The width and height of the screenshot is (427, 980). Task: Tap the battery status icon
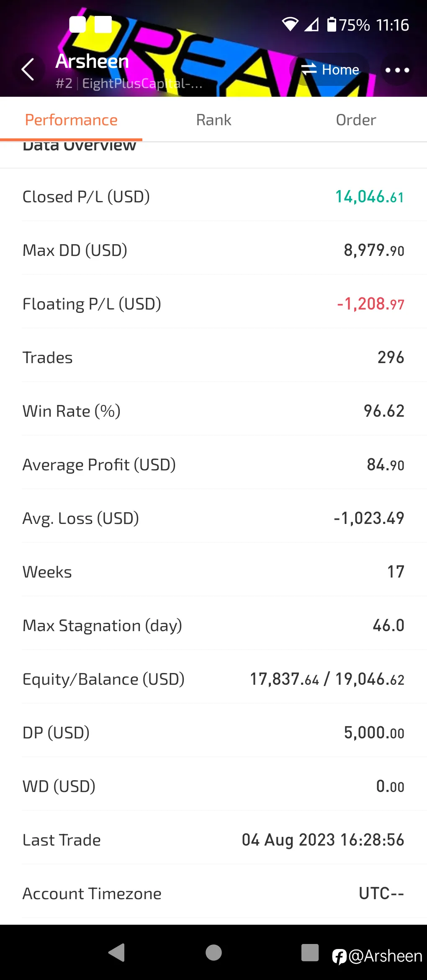[332, 25]
